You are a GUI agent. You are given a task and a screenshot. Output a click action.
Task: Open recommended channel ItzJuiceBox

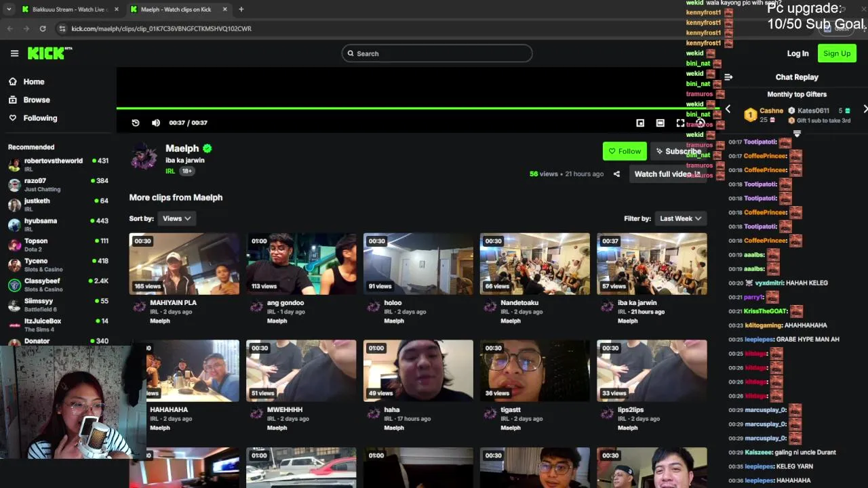[x=58, y=325]
